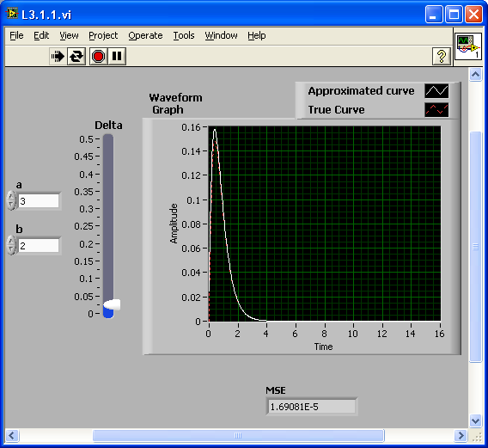This screenshot has height=448, width=488.
Task: Click the a numeric input field
Action: pyautogui.click(x=39, y=201)
